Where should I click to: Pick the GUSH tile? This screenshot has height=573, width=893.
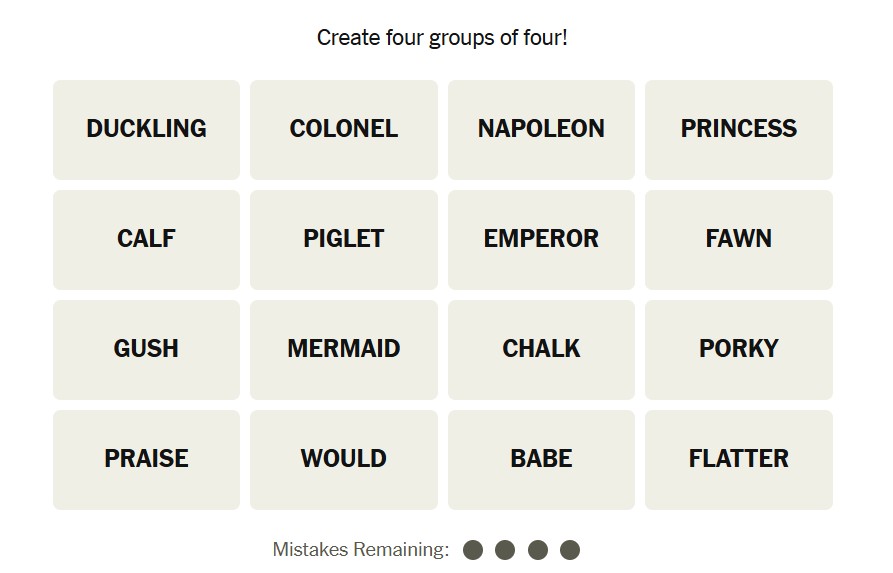pyautogui.click(x=146, y=349)
